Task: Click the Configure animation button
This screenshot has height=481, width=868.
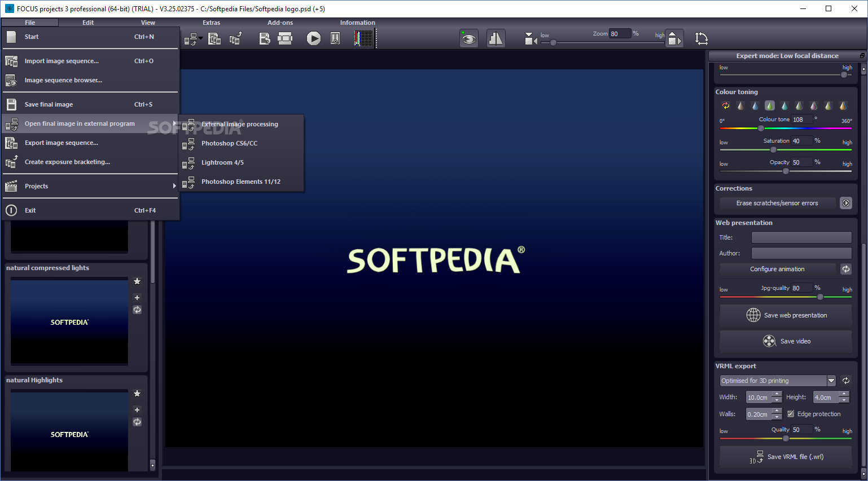Action: tap(777, 269)
